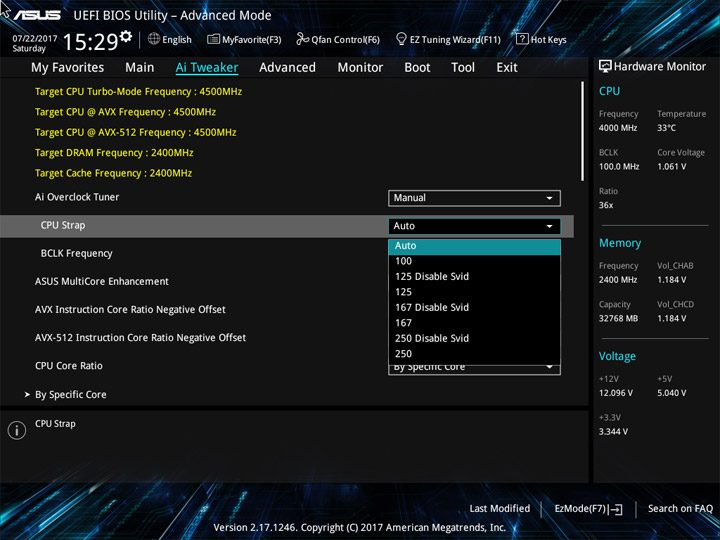
Task: Collapse the CPU Strap Auto dropdown
Action: [x=474, y=226]
